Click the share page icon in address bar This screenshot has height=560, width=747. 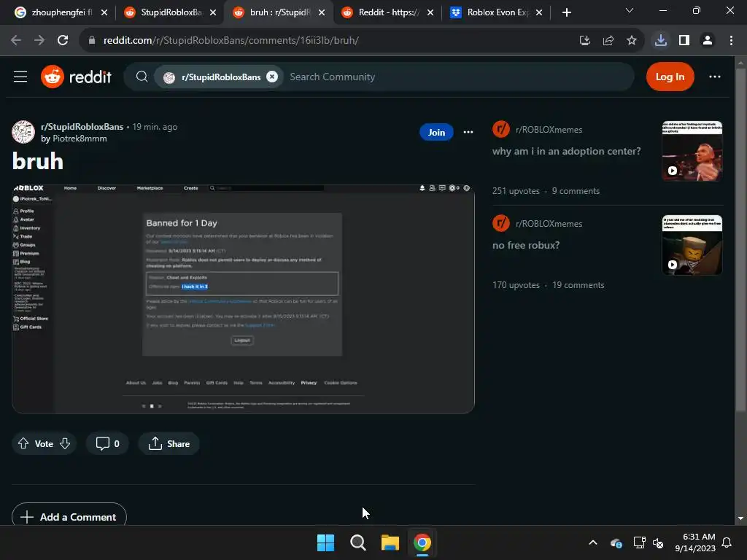[x=608, y=41]
